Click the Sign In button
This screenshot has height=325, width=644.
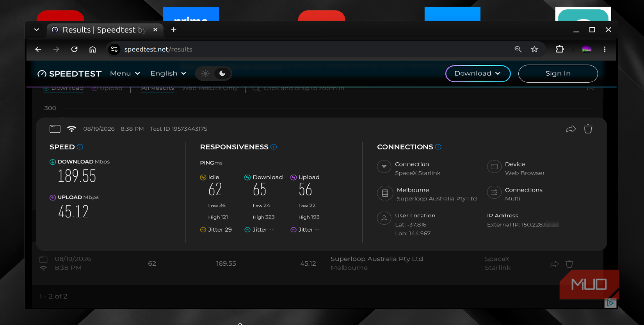[558, 73]
